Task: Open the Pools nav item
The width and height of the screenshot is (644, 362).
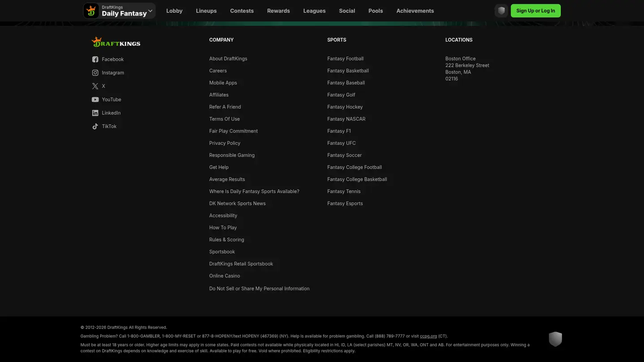Action: pyautogui.click(x=376, y=11)
